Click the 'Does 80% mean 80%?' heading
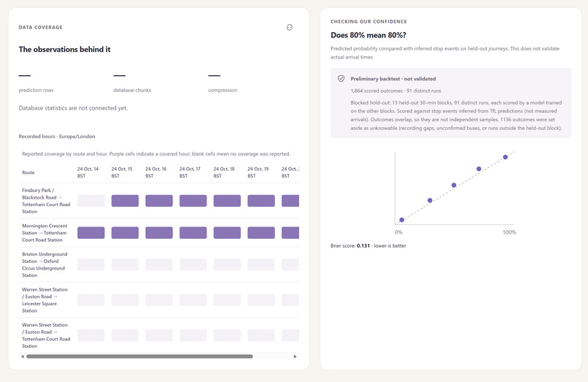This screenshot has height=382, width=588. coord(368,35)
